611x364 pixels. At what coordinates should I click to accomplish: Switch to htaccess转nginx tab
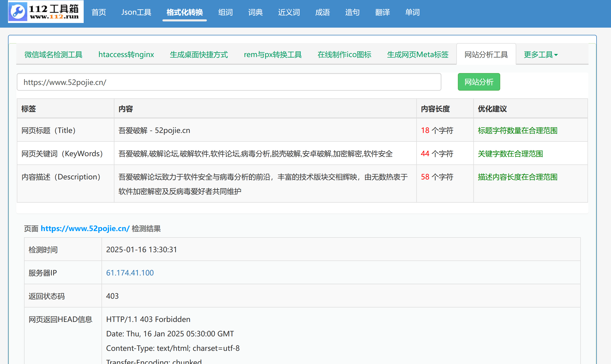coord(126,54)
